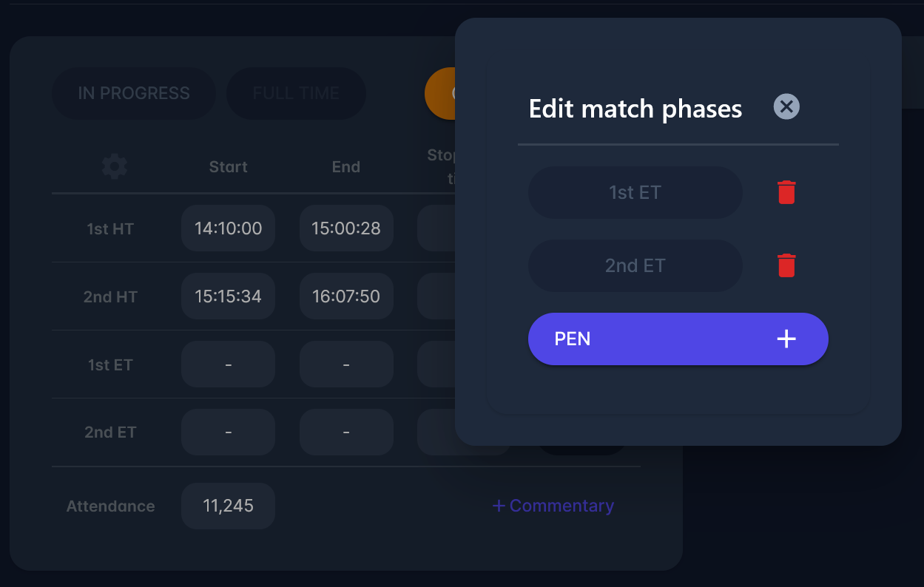This screenshot has width=924, height=587.
Task: Open match phase settings gear
Action: click(x=114, y=166)
